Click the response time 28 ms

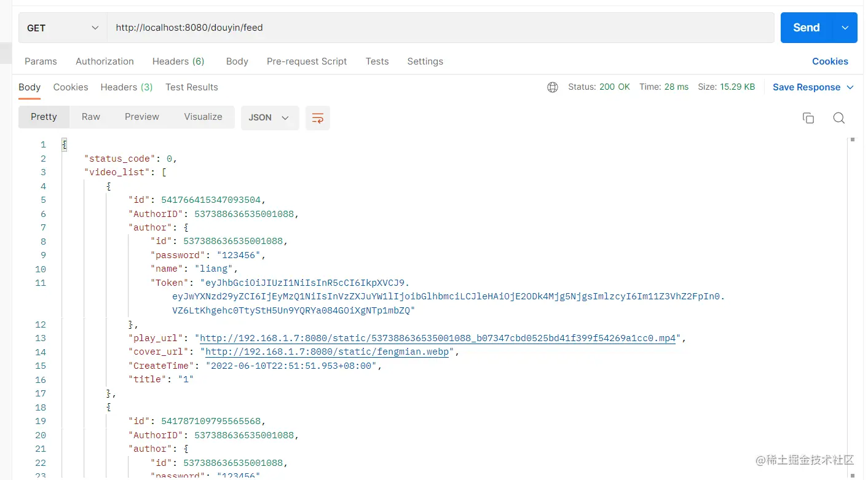point(676,87)
